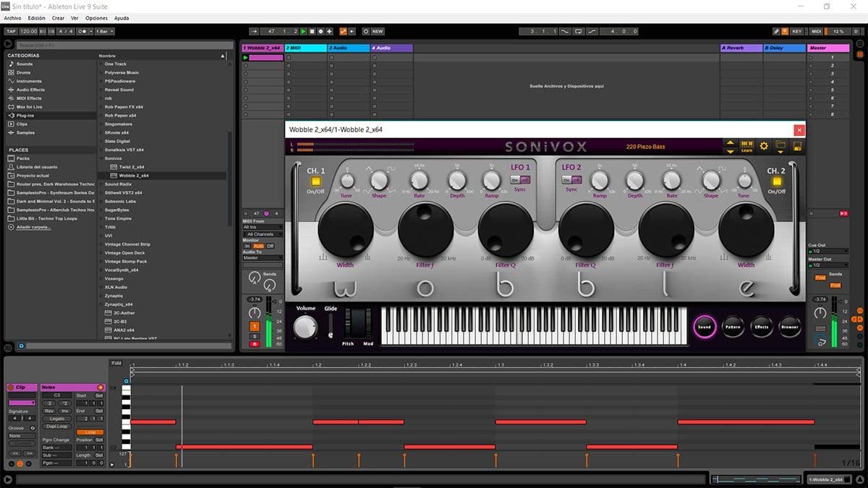Open the Sound page in Wobble

point(704,327)
